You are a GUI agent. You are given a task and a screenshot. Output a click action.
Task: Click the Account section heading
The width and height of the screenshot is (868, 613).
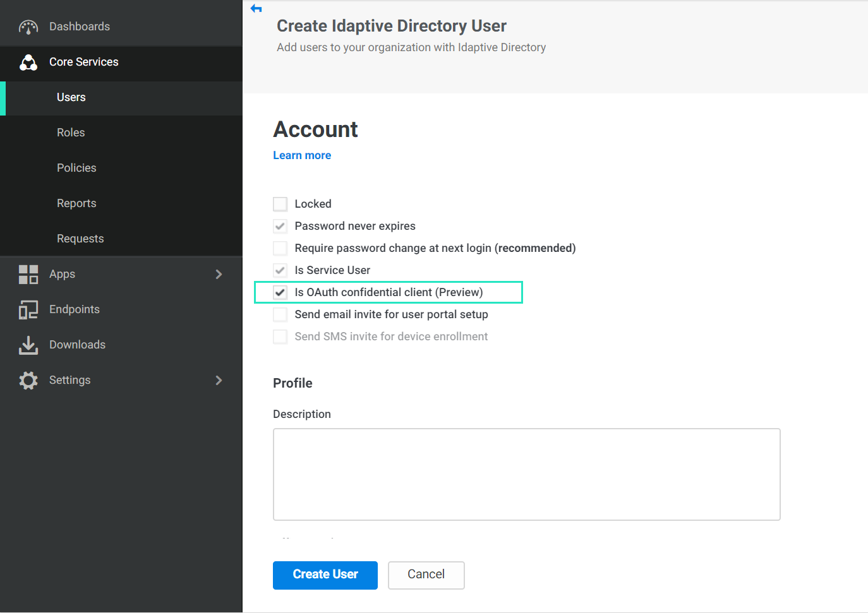tap(315, 129)
